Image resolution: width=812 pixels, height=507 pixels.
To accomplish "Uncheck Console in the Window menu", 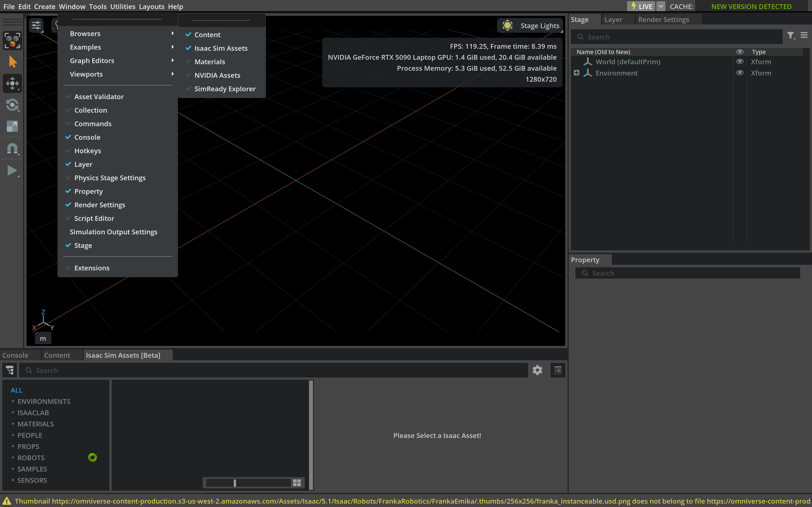I will (87, 137).
